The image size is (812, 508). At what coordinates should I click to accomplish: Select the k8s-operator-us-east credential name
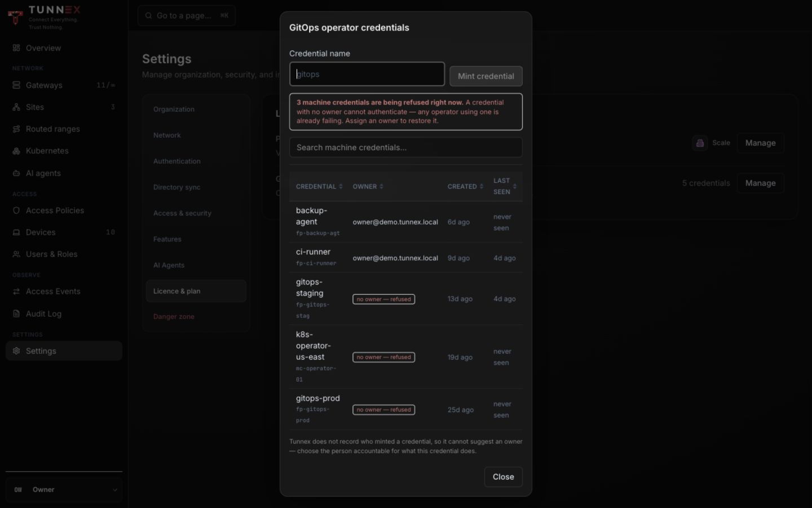click(314, 346)
